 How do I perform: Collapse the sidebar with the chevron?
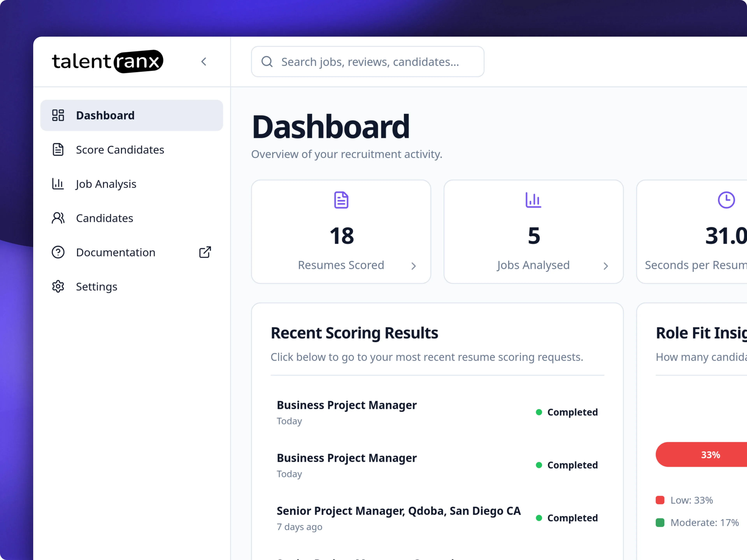point(204,61)
